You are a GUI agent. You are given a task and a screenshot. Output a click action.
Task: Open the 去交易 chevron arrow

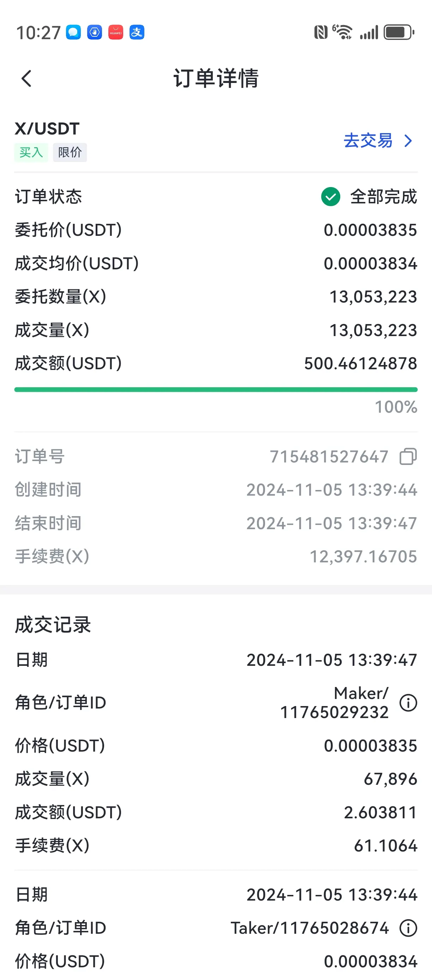point(408,141)
